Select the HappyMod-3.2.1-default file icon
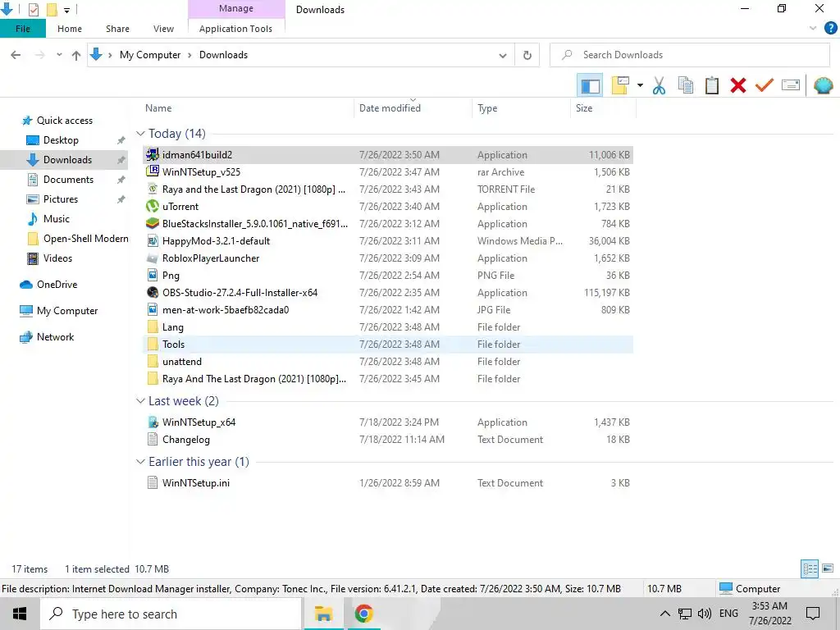The height and width of the screenshot is (630, 840). pos(153,241)
